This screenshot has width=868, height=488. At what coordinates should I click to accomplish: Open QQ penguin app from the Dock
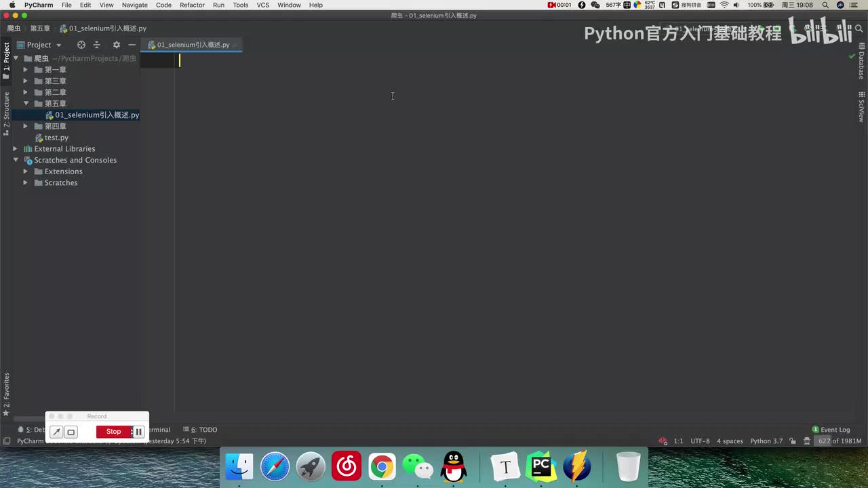(453, 467)
